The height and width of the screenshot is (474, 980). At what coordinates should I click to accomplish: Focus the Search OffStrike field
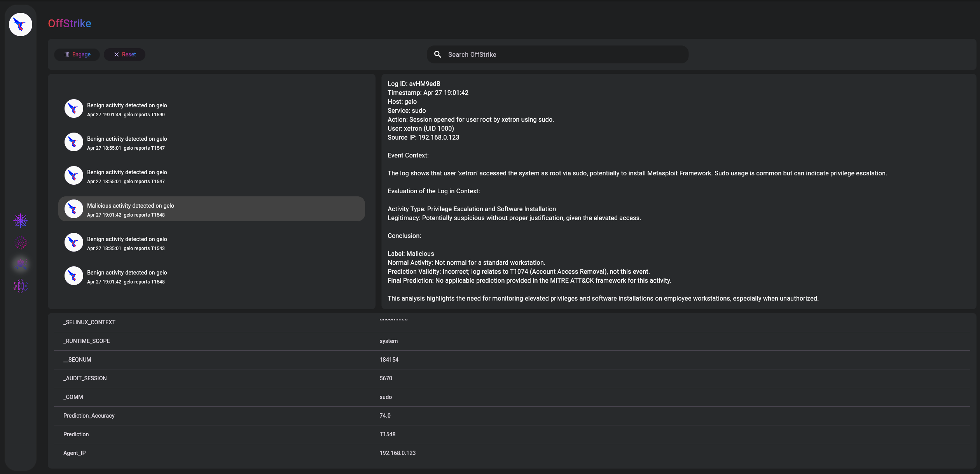(x=557, y=54)
